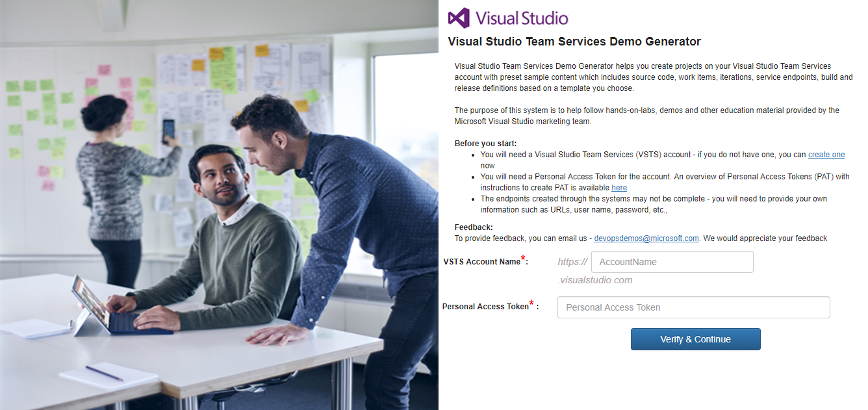868x410 pixels.
Task: Click the Verify & Continue button
Action: 696,339
